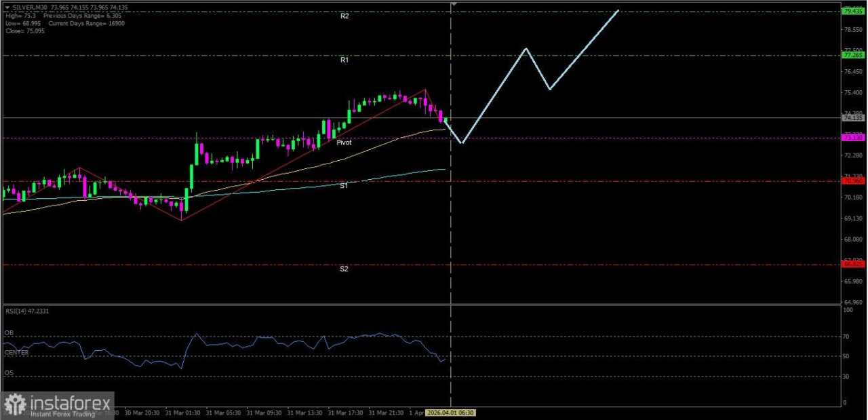The image size is (868, 420).
Task: Click the 31 Mar 09:30 time label
Action: (265, 413)
